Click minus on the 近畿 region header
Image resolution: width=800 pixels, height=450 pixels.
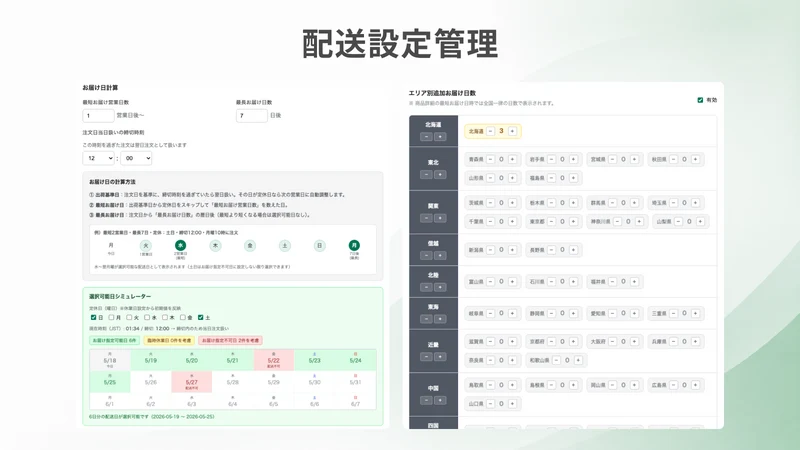427,357
